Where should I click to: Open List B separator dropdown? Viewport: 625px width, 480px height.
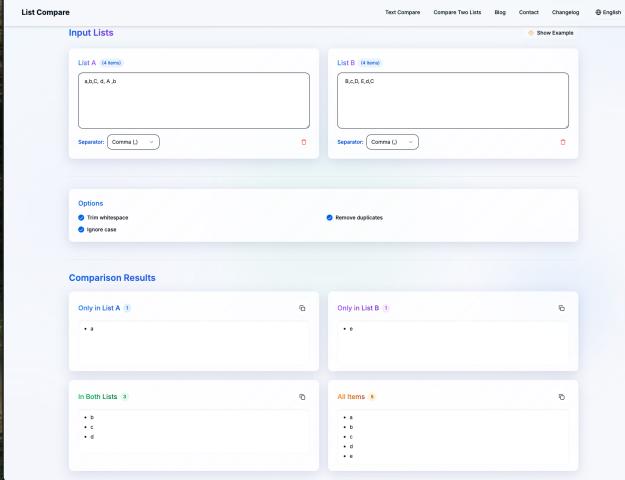point(392,142)
